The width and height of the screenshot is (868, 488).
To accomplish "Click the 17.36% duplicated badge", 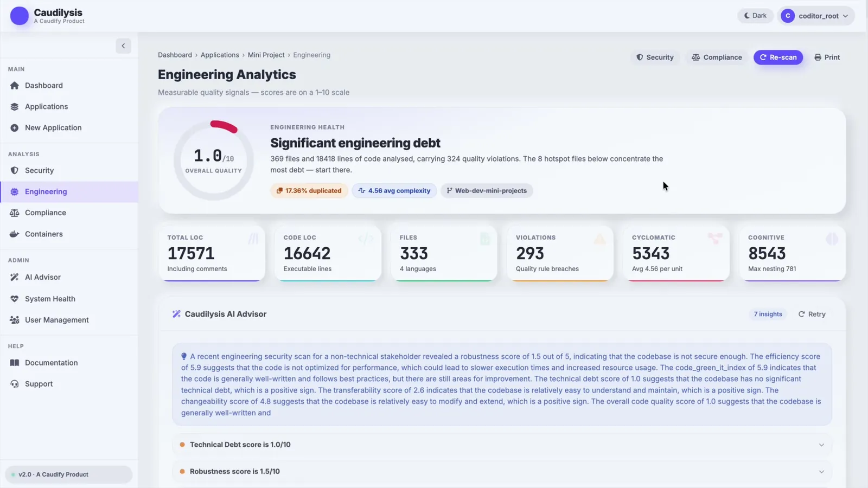I will (309, 191).
